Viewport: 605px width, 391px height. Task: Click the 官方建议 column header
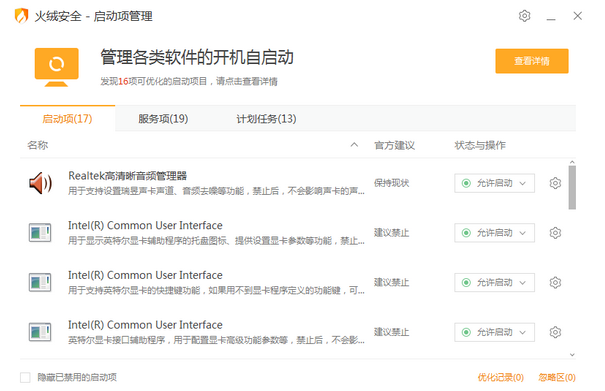(x=394, y=145)
